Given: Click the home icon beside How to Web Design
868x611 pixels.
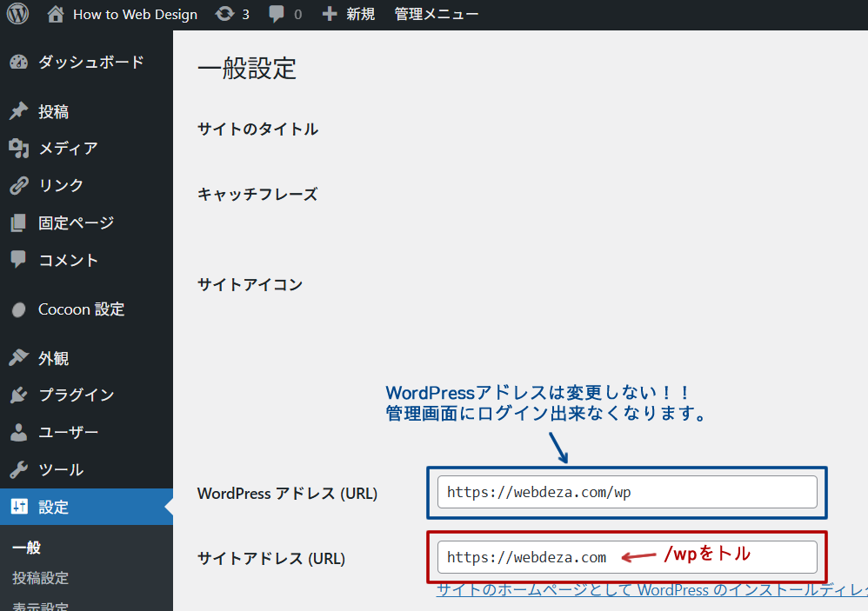Looking at the screenshot, I should (56, 14).
